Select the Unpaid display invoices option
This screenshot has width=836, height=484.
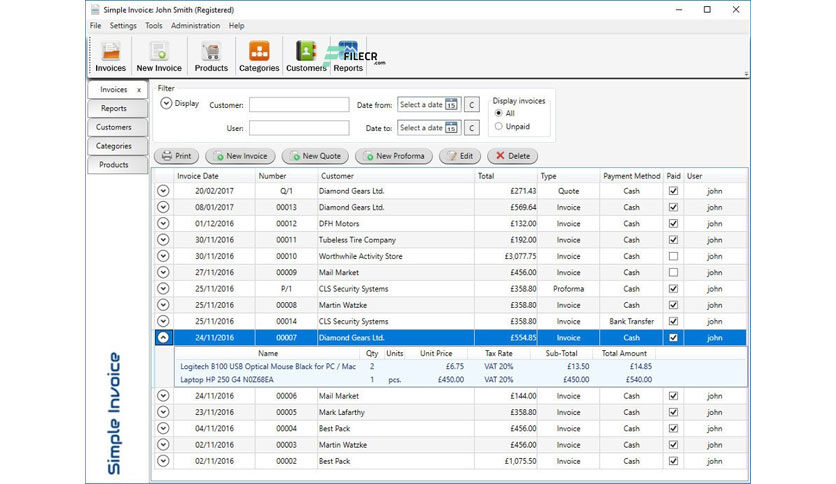[x=499, y=126]
